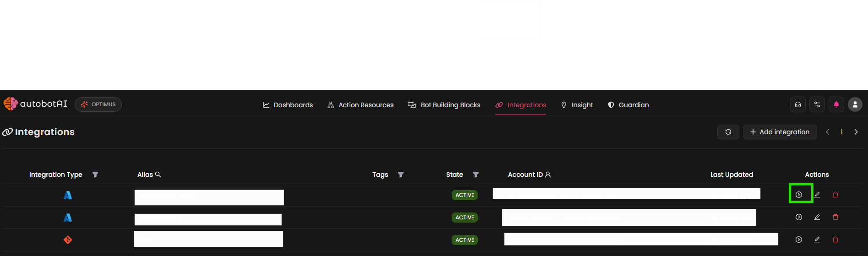Click the Azure icon in the first row

click(x=67, y=195)
